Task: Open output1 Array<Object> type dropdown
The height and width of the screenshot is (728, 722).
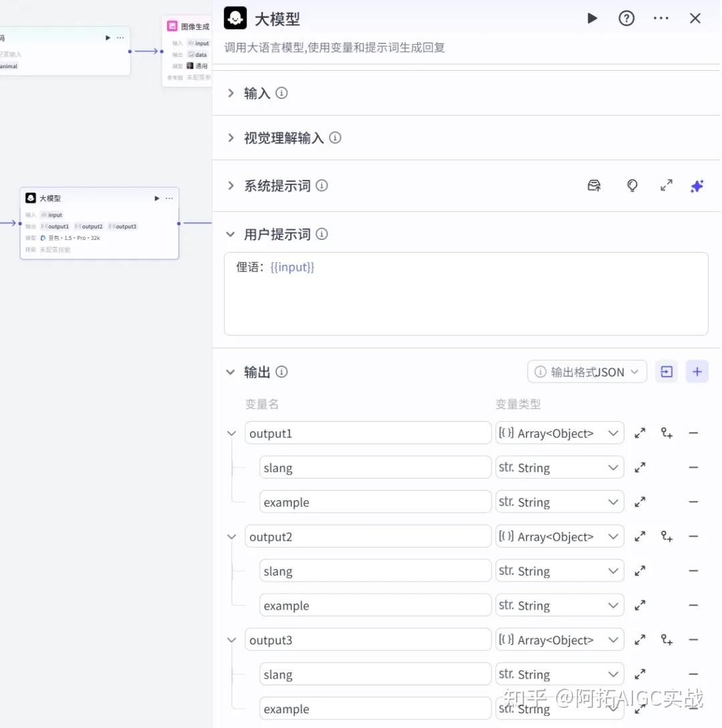Action: 560,433
